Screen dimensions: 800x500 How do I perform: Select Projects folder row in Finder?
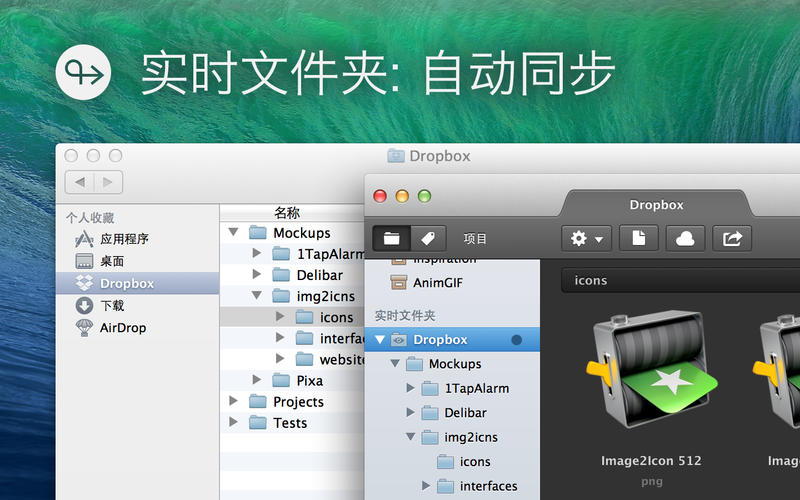[292, 402]
